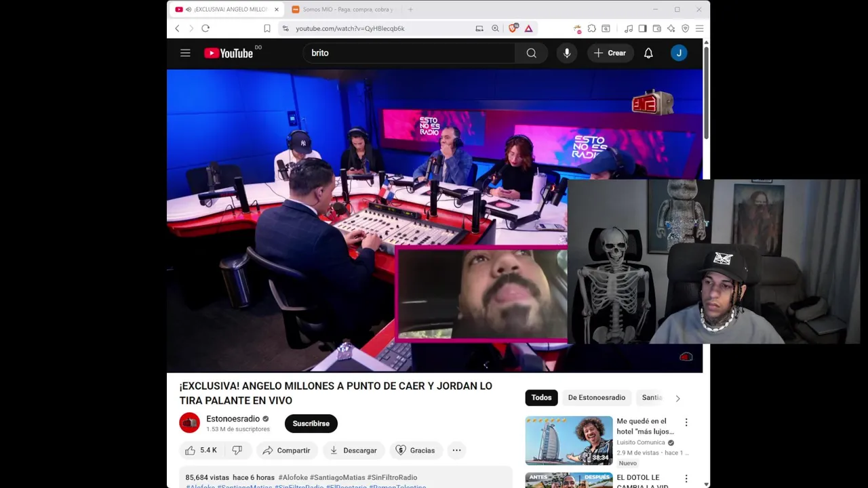Close the EXCLUSIVA ANGELO MILLONES tab
Screen dimensions: 868x488
277,9
